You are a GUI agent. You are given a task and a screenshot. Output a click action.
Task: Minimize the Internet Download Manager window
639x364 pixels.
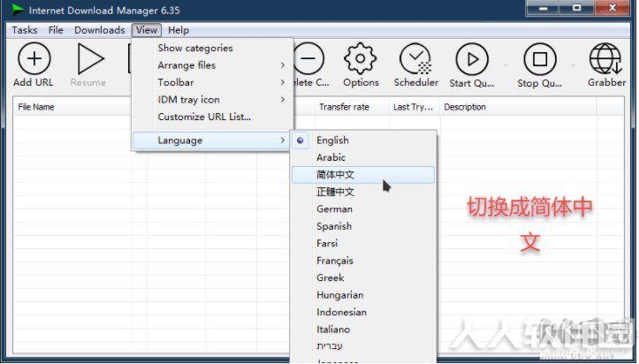pos(544,8)
